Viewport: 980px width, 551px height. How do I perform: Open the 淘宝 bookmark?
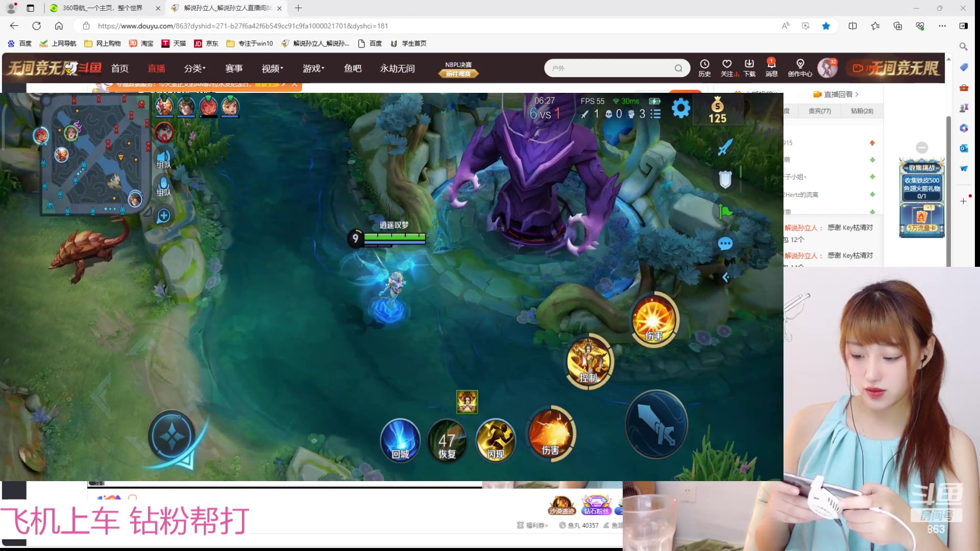[x=141, y=43]
